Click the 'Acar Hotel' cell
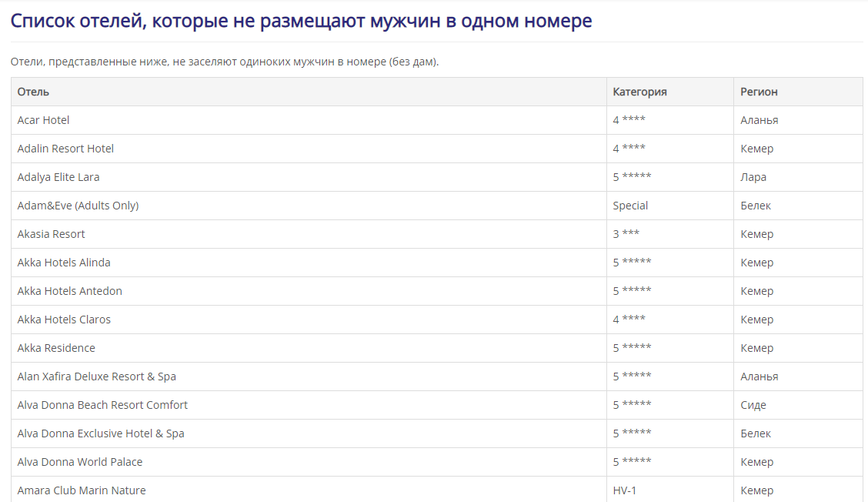 tap(309, 120)
